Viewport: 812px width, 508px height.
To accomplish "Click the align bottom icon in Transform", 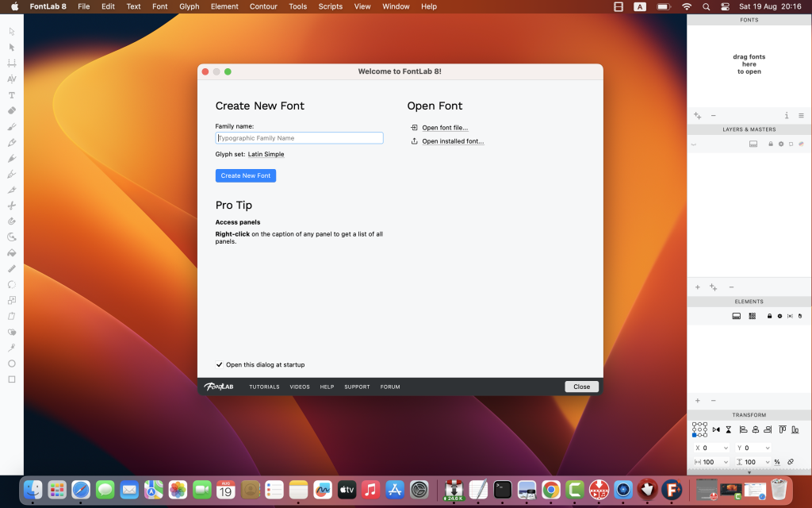I will [795, 429].
